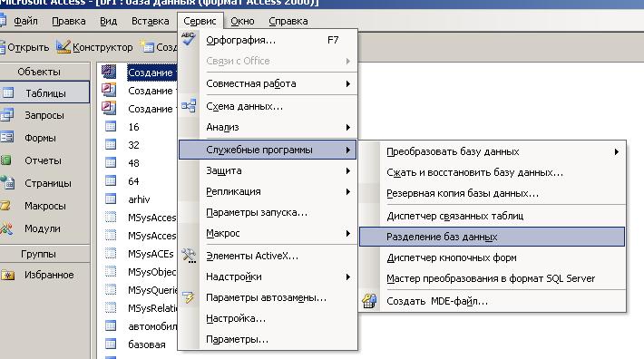Select the базовая table
This screenshot has height=359, width=644.
pos(147,344)
